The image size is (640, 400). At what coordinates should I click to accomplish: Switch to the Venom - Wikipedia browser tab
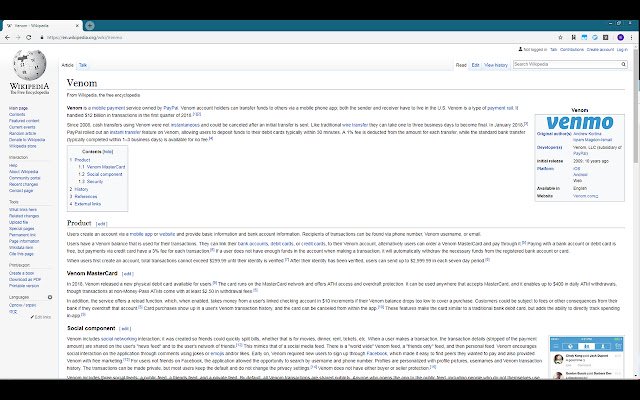pos(41,26)
